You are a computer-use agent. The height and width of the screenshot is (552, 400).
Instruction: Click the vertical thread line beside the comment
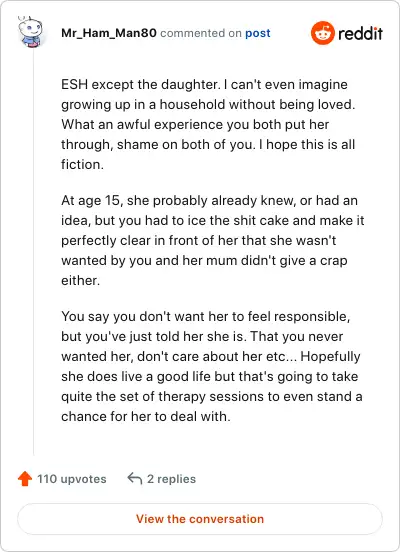tap(33, 252)
